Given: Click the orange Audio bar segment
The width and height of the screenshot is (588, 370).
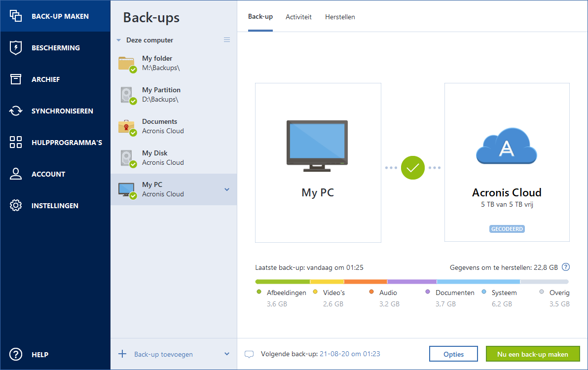Looking at the screenshot, I should [366, 282].
